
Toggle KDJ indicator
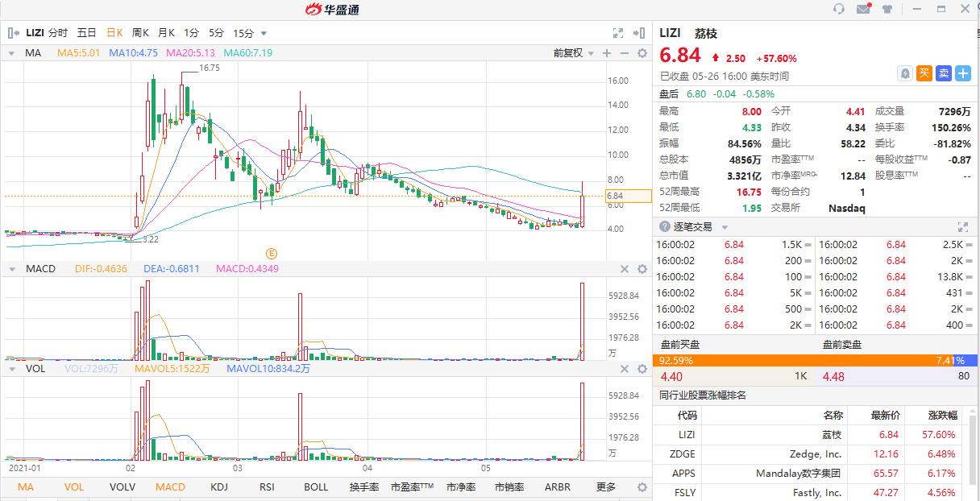[219, 487]
